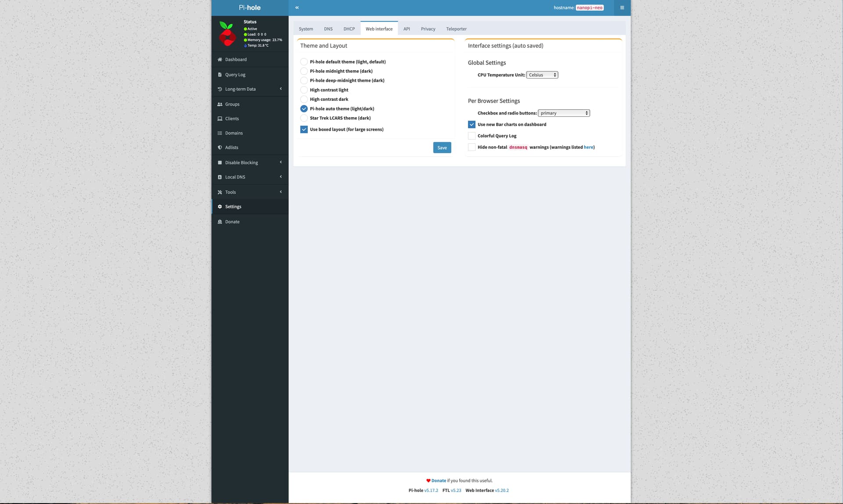
Task: Open the Groups management page
Action: pyautogui.click(x=232, y=104)
